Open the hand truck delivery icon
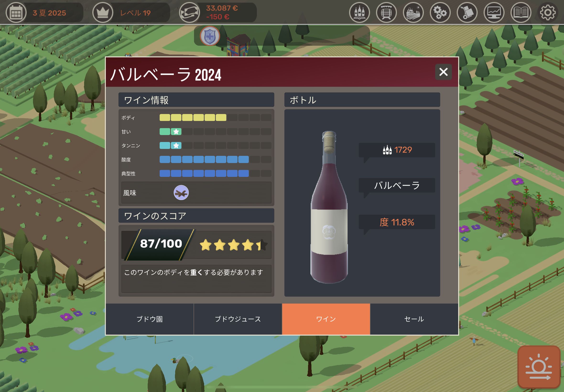Screen dimensions: 564x392 (467, 12)
